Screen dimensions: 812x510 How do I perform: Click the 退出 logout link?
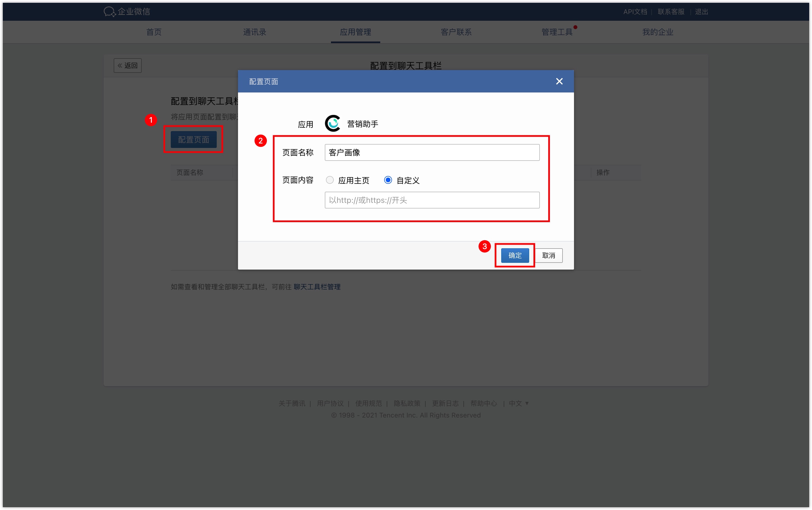[x=701, y=12]
